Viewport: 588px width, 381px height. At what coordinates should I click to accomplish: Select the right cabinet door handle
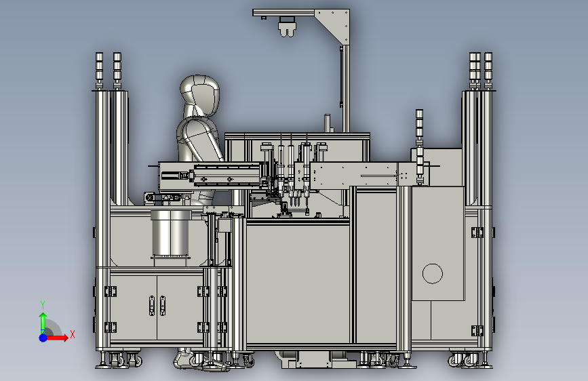click(163, 306)
